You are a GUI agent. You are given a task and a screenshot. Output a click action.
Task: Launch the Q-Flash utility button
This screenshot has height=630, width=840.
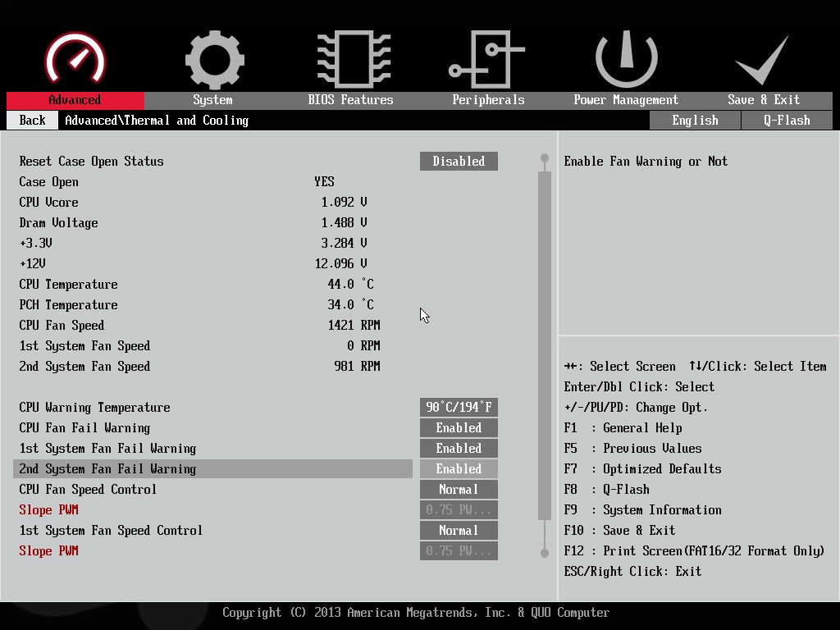coord(787,121)
